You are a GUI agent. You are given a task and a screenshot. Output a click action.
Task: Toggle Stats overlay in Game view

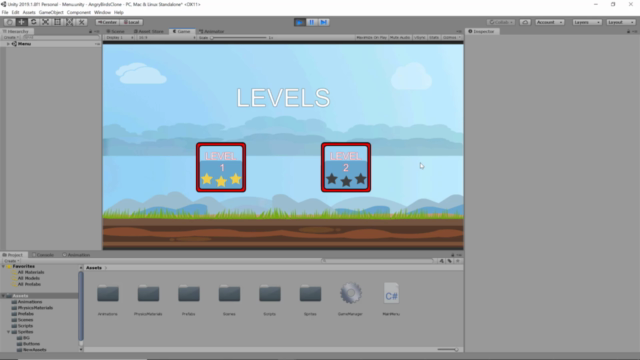[x=434, y=38]
